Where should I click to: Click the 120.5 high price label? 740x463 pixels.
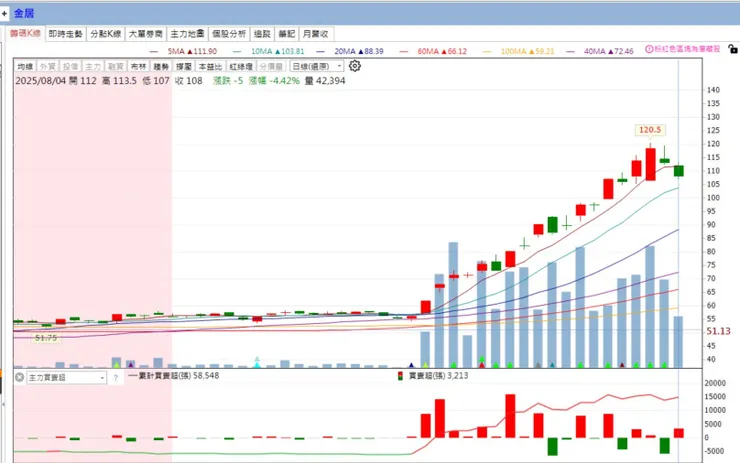click(x=650, y=130)
